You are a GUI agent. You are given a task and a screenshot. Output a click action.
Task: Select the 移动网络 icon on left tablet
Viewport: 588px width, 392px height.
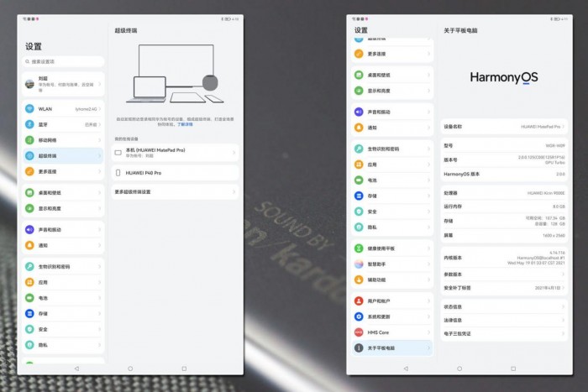click(x=29, y=140)
